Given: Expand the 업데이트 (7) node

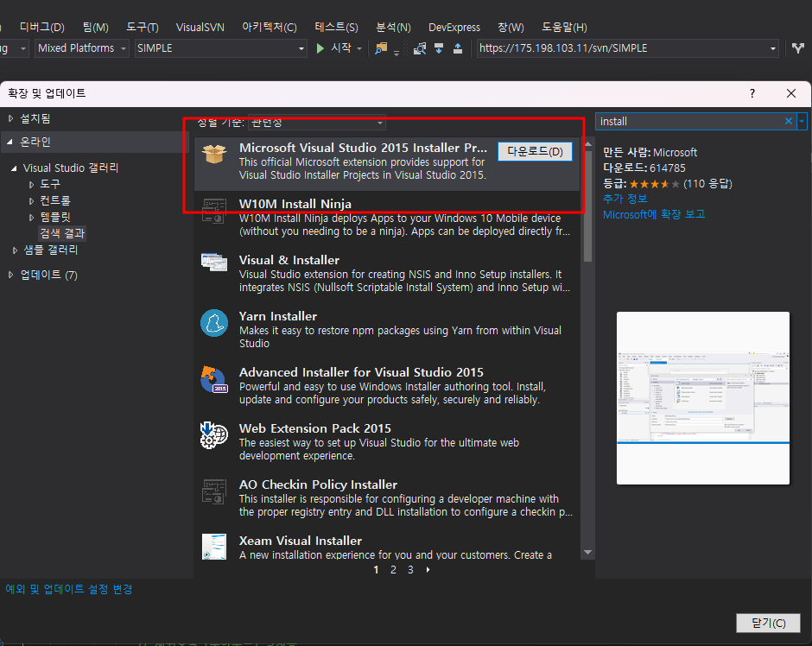Looking at the screenshot, I should pos(10,275).
